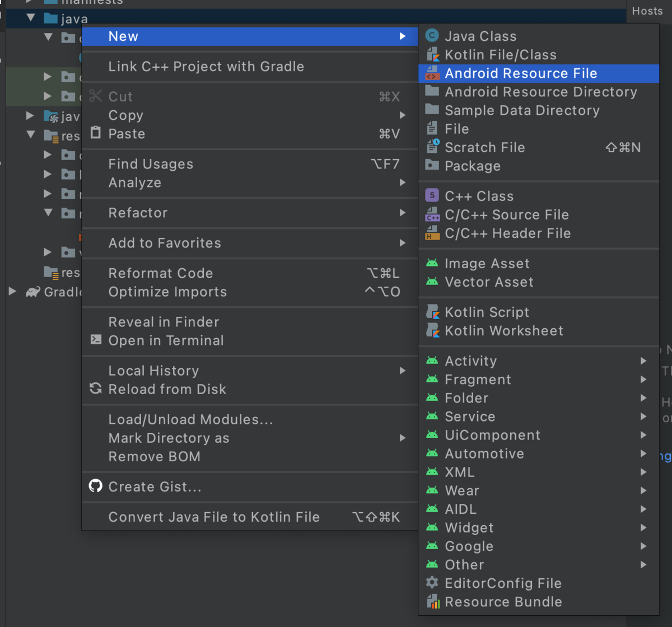Open the Mark Directory as submenu arrow

[402, 438]
